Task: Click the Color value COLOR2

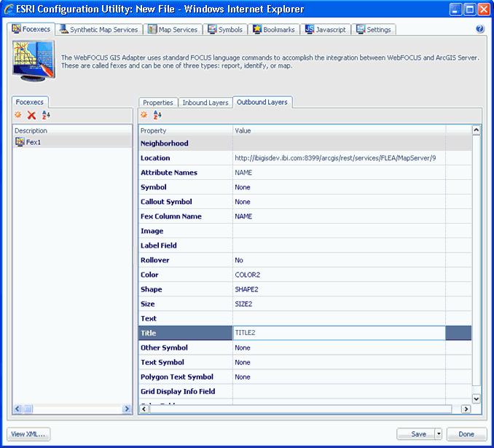Action: coord(248,275)
